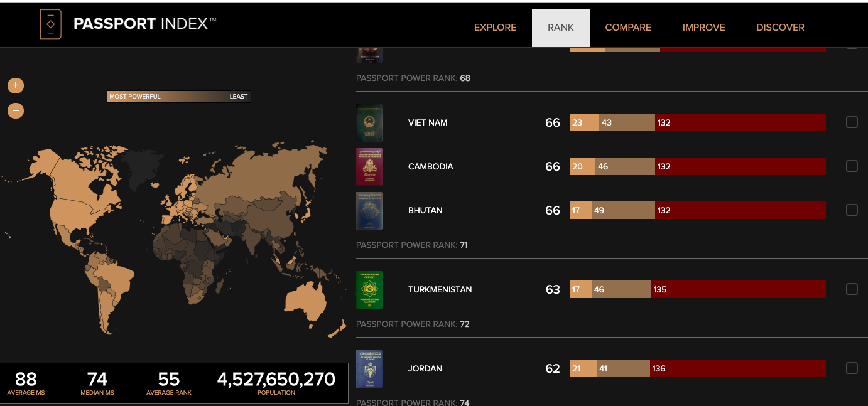The height and width of the screenshot is (406, 868).
Task: Click the Jordan country name link
Action: coord(425,368)
